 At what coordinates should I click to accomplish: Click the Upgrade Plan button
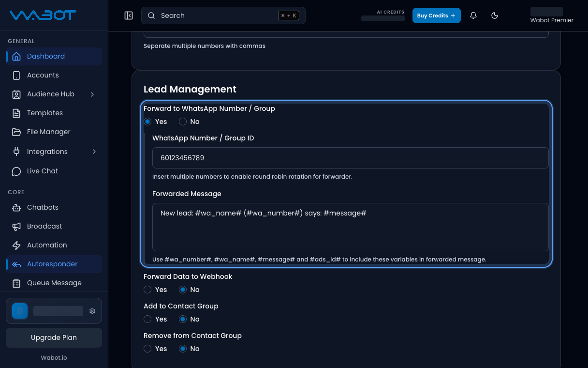54,337
